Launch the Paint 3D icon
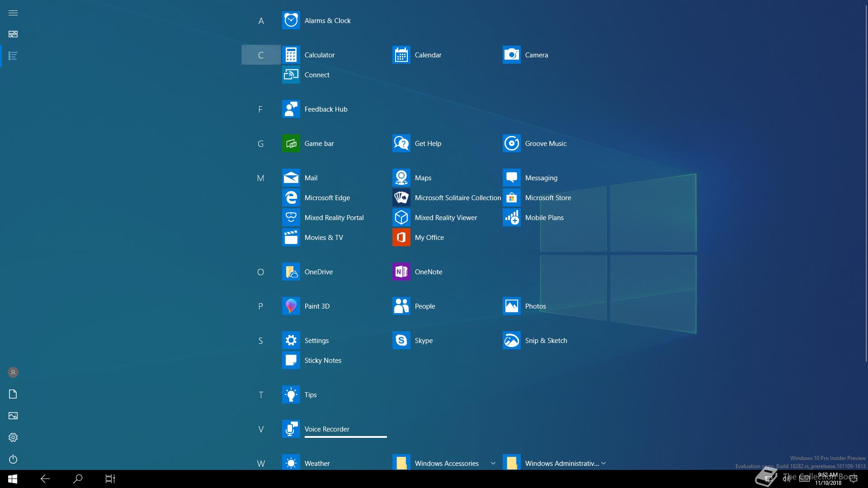868x488 pixels. [x=291, y=306]
